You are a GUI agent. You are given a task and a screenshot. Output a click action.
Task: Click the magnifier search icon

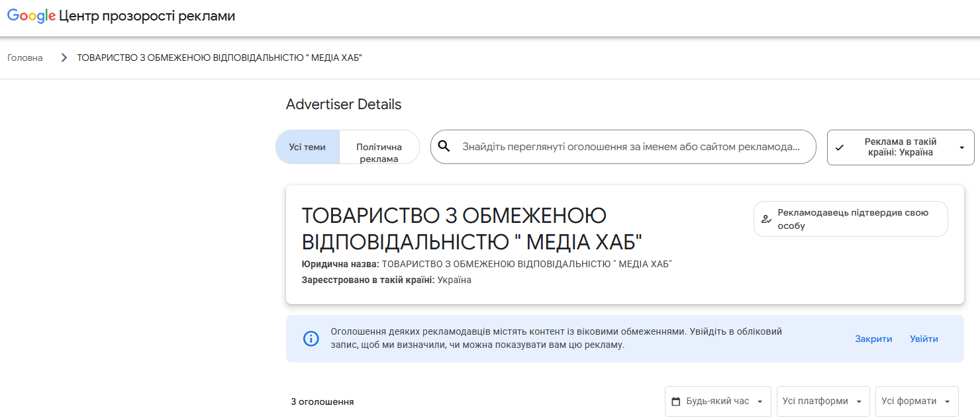(x=444, y=146)
